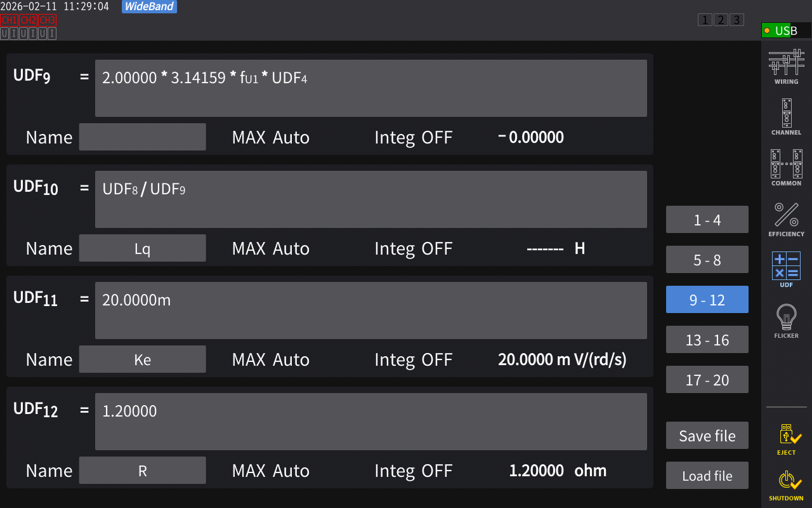Toggle Integ OFF for UDF9

(414, 138)
